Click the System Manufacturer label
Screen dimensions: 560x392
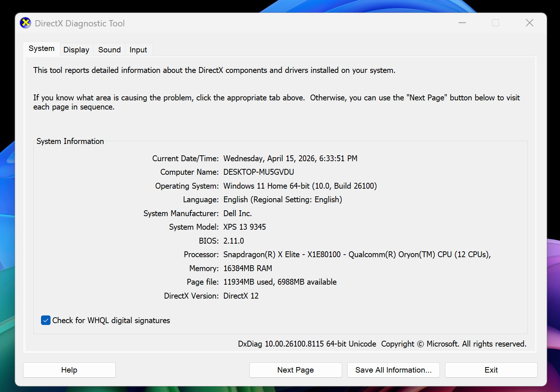click(181, 213)
